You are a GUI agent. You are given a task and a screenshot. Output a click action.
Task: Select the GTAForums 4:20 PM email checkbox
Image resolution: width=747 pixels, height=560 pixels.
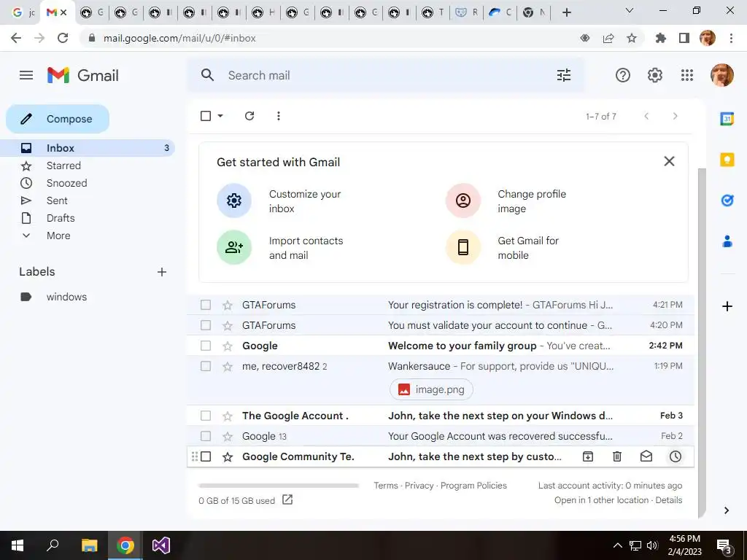tap(206, 325)
